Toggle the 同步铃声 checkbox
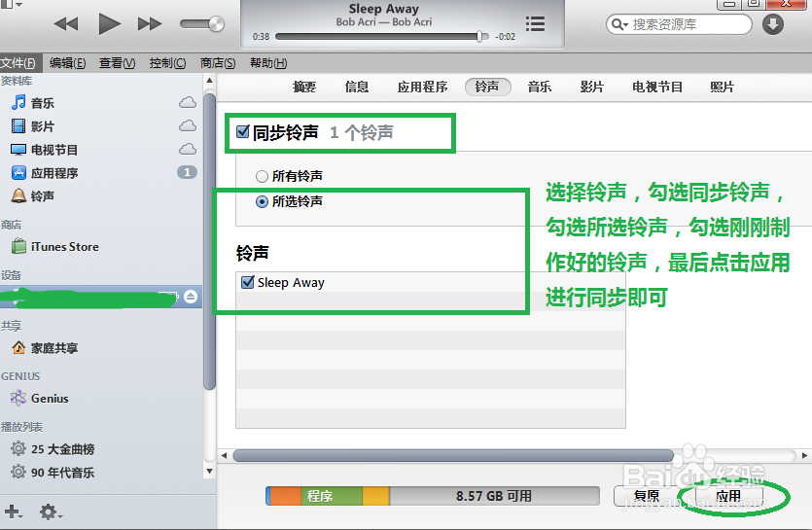 (243, 131)
